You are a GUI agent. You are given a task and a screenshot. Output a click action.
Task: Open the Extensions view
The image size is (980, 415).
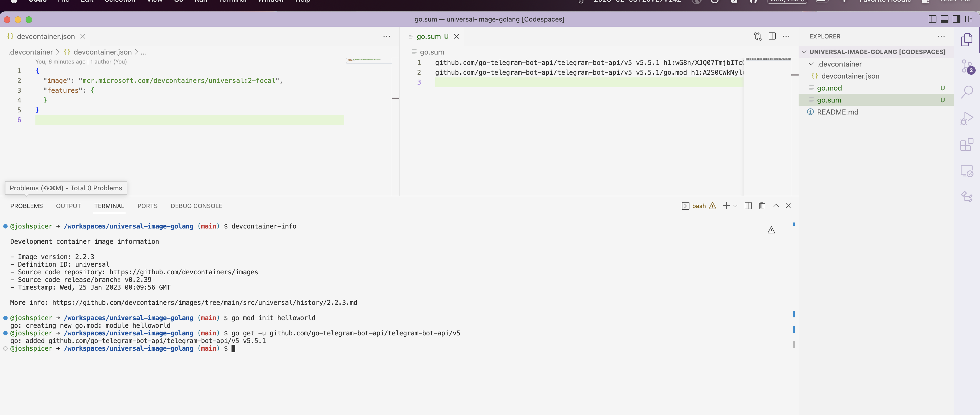(967, 145)
